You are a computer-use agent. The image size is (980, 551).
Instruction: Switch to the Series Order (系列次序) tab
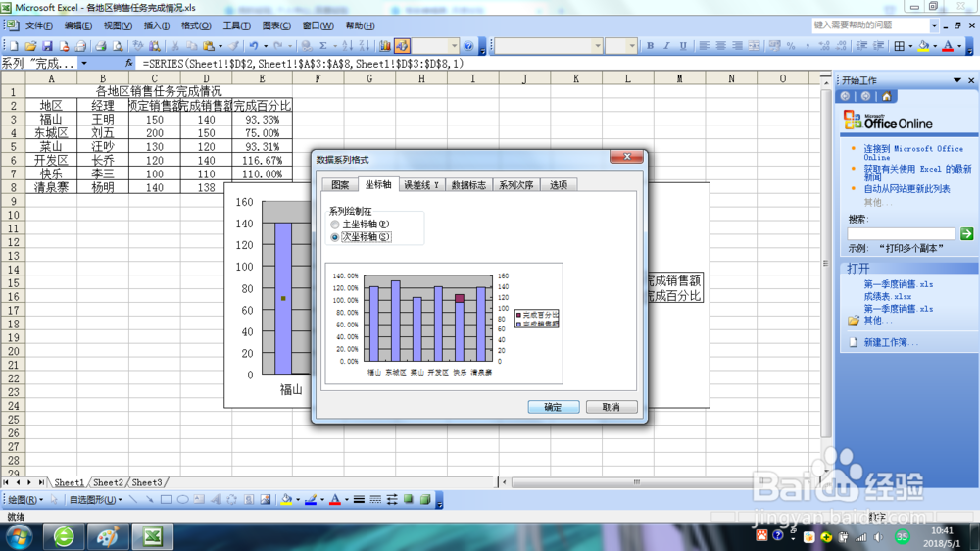(x=516, y=184)
